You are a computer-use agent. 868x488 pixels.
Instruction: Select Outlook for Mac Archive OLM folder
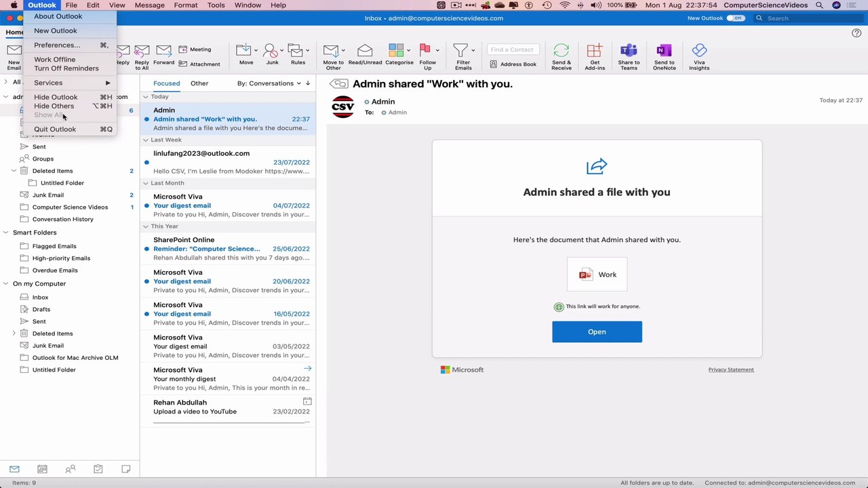[x=70, y=358]
